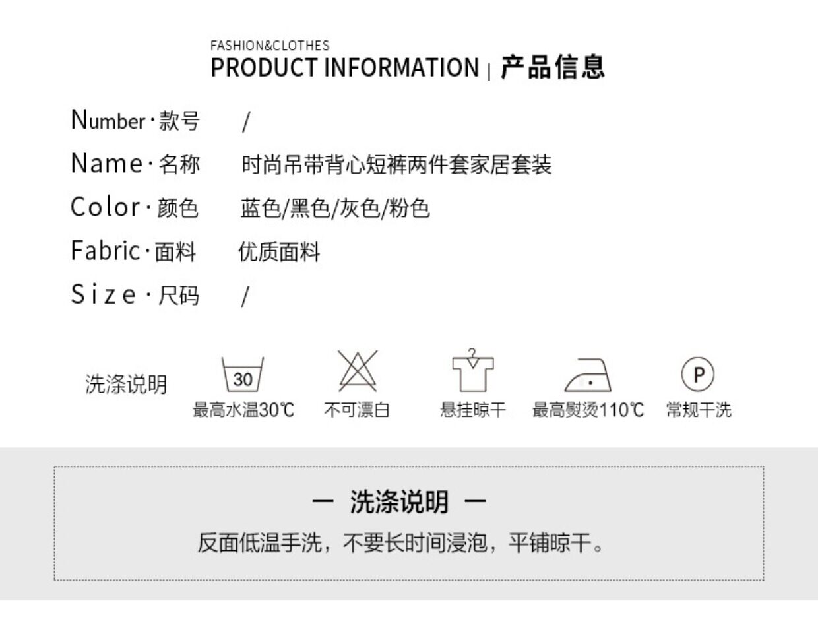Click the color values 蓝色/黑色/灰色/粉色
The width and height of the screenshot is (818, 644).
335,209
